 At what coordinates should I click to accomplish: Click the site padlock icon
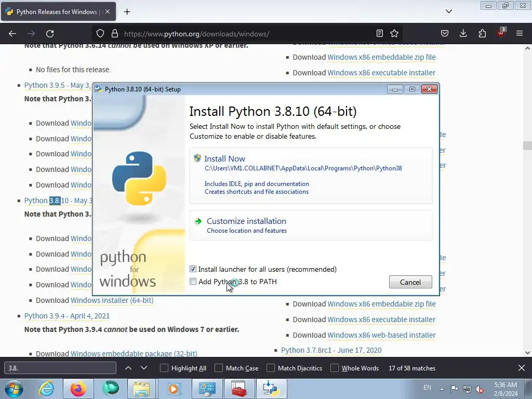pyautogui.click(x=115, y=34)
